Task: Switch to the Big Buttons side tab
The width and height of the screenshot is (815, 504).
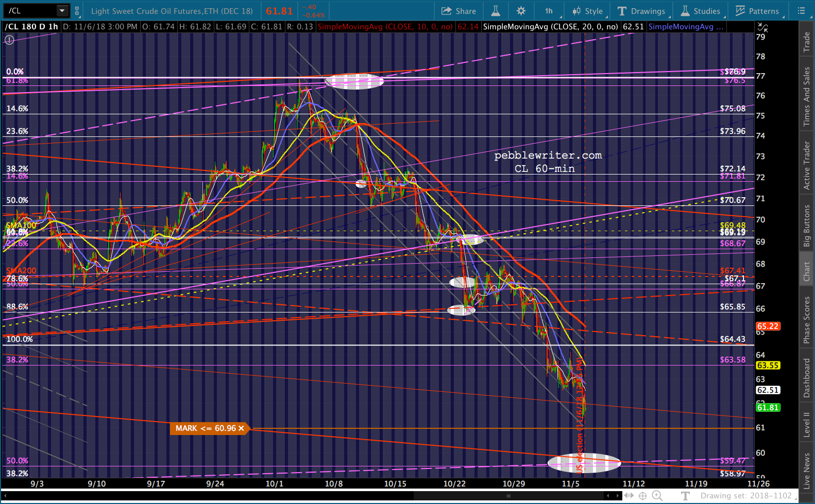Action: [807, 226]
